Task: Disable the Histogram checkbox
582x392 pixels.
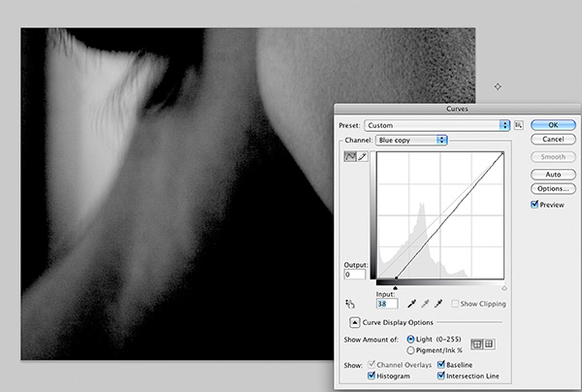Action: click(372, 376)
